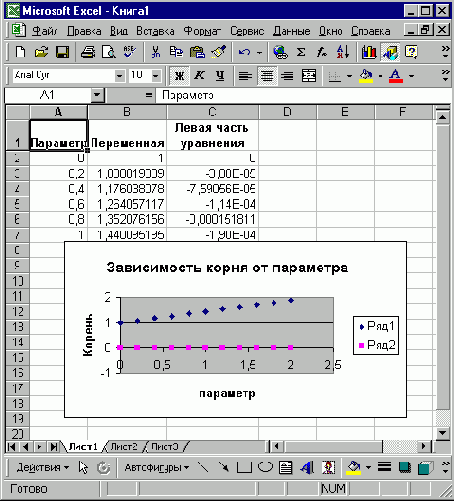This screenshot has height=501, width=454.
Task: Open the Вставка menu
Action: coord(155,31)
